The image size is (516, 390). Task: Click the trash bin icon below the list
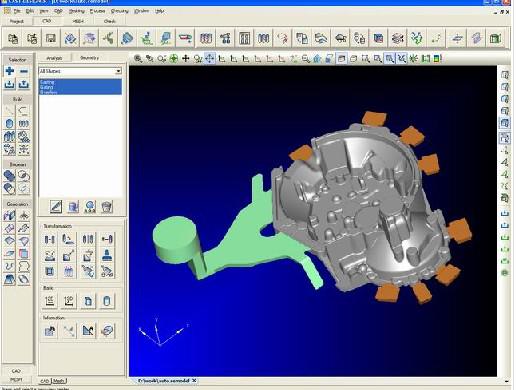[x=107, y=207]
